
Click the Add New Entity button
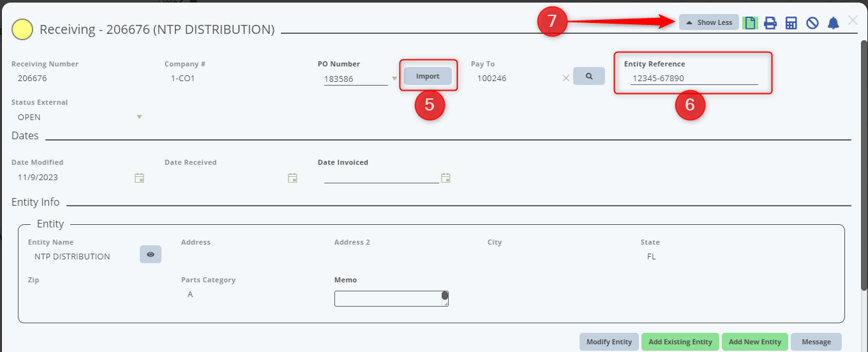tap(755, 342)
